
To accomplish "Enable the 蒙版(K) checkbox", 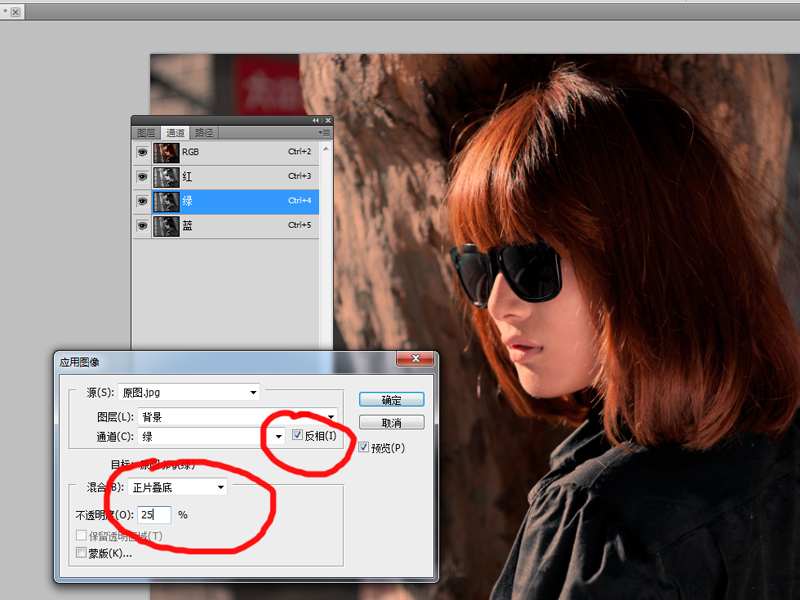I will (x=81, y=552).
